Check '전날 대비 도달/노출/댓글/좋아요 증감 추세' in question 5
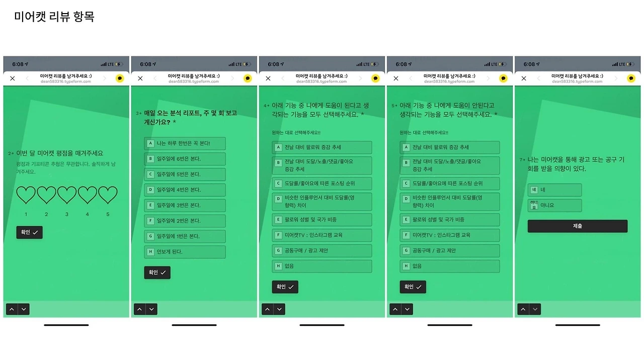 click(450, 165)
